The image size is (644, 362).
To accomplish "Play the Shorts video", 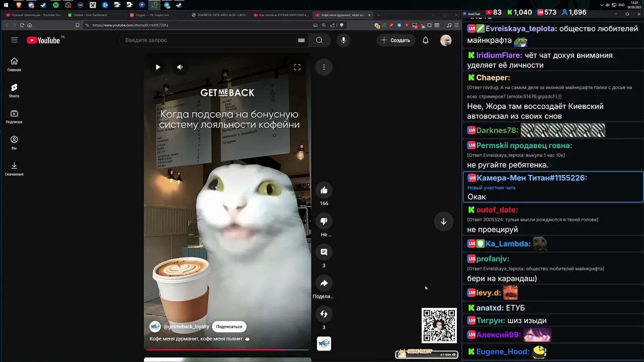I will [158, 67].
